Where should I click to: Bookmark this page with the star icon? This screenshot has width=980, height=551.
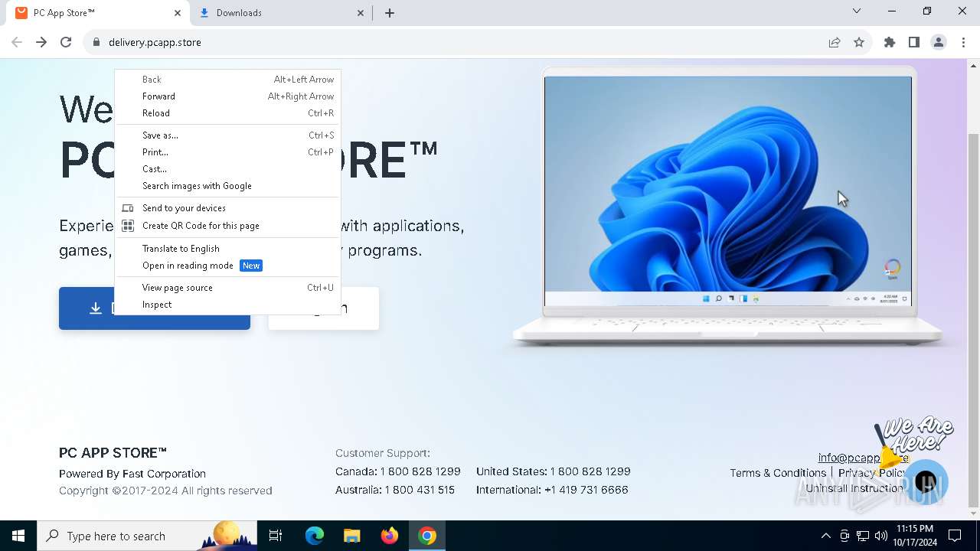859,42
